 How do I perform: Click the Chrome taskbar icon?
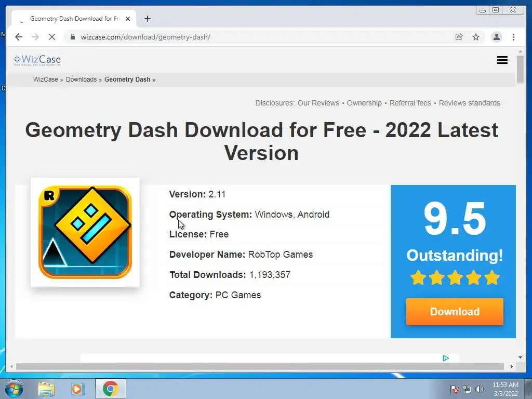tap(111, 389)
